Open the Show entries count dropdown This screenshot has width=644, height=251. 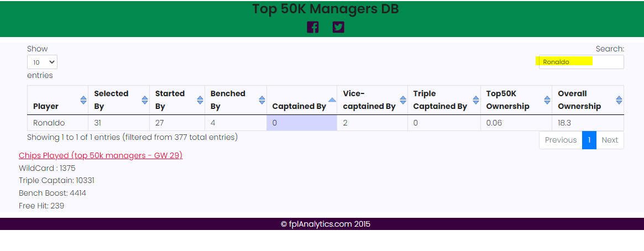point(43,62)
